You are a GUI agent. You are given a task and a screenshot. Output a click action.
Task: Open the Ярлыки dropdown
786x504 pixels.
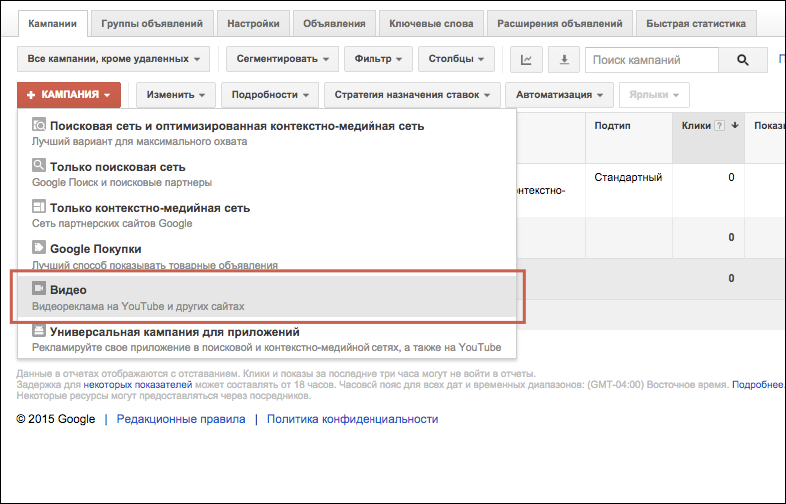click(654, 95)
